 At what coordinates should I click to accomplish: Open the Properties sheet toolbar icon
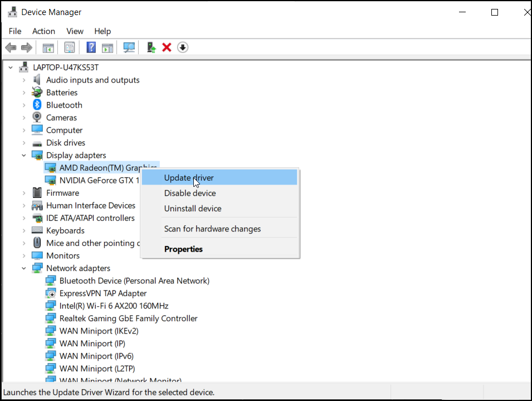(69, 47)
